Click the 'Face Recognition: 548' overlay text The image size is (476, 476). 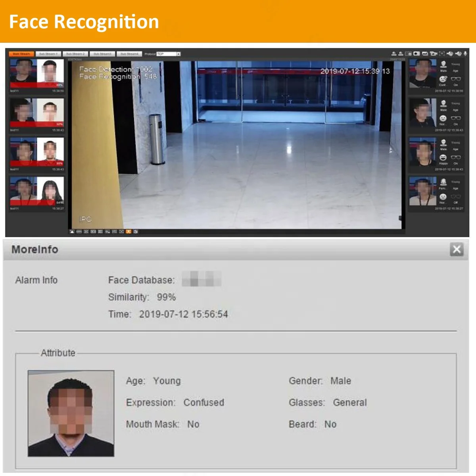click(118, 76)
